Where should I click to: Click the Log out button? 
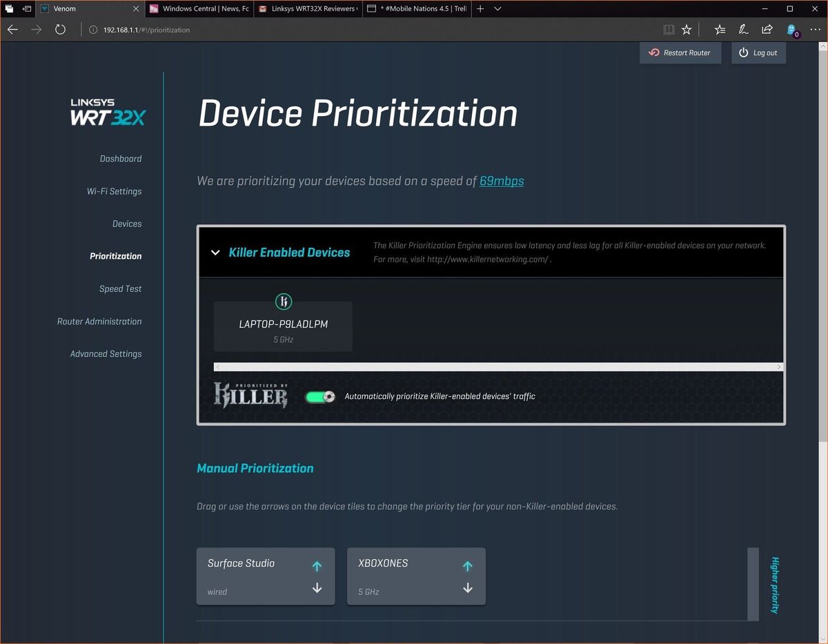click(758, 52)
